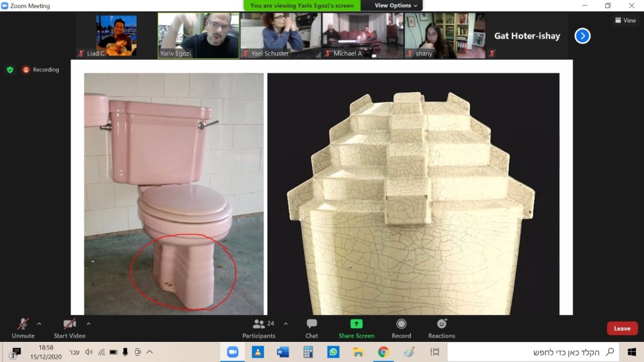
Task: Unmute the microphone
Action: (23, 327)
